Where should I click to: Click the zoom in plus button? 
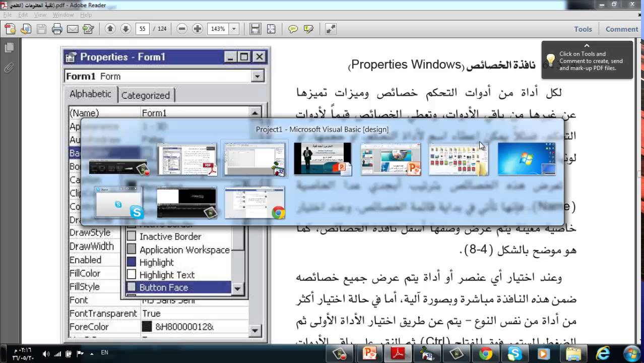(198, 29)
